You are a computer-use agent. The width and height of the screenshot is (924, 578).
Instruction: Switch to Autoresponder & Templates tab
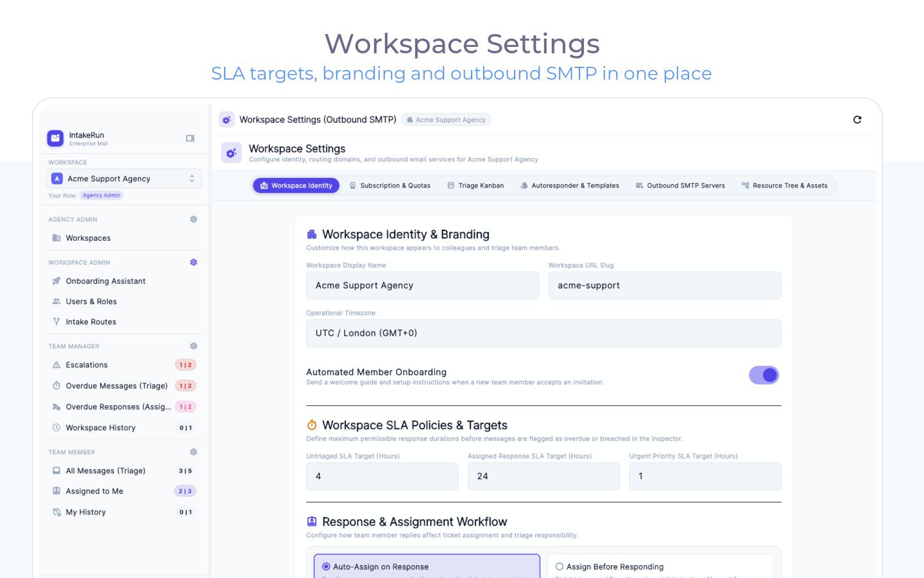click(x=569, y=186)
